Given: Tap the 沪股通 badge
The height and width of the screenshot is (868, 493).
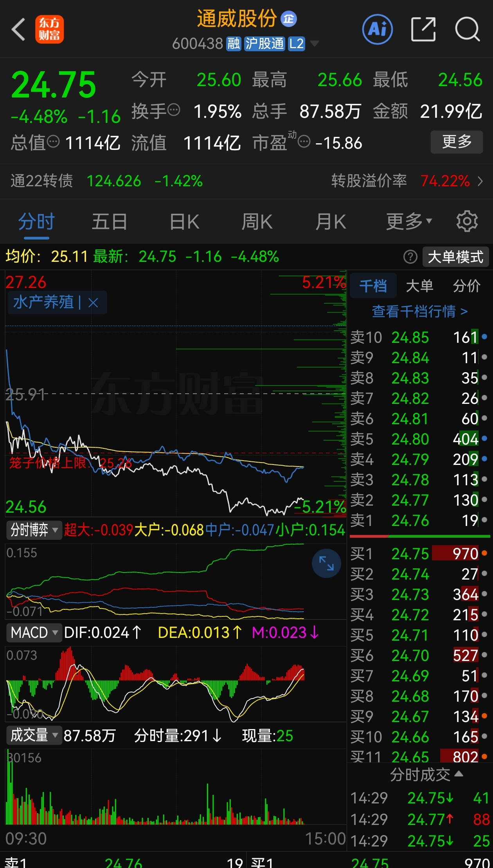Looking at the screenshot, I should [x=264, y=44].
